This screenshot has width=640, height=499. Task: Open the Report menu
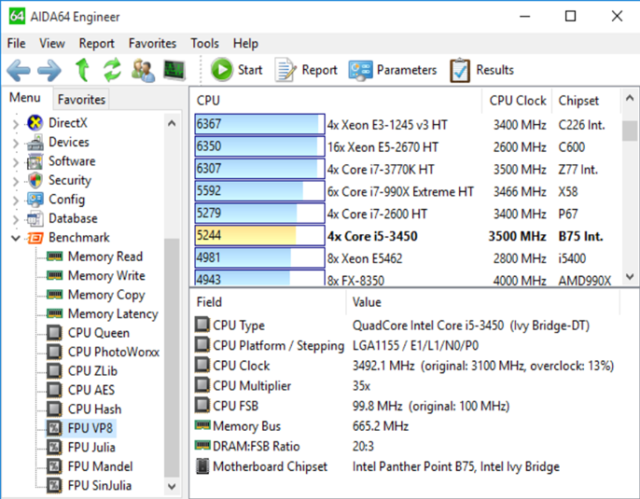coord(96,43)
